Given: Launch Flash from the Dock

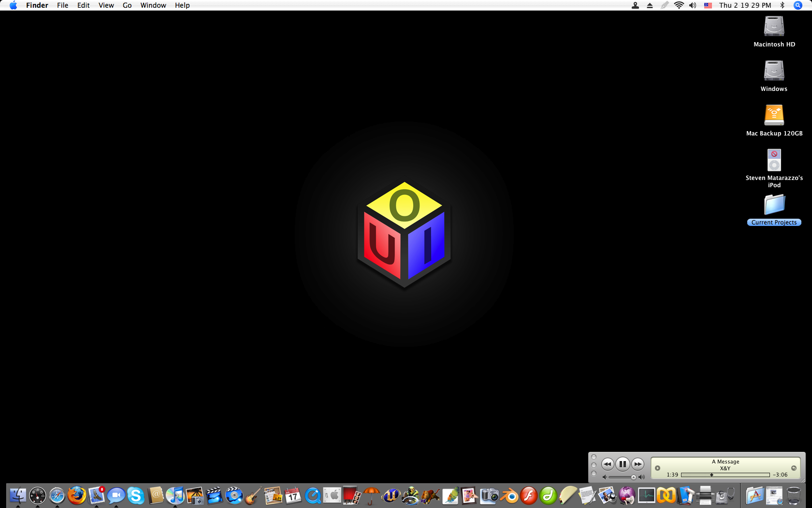Looking at the screenshot, I should point(529,495).
